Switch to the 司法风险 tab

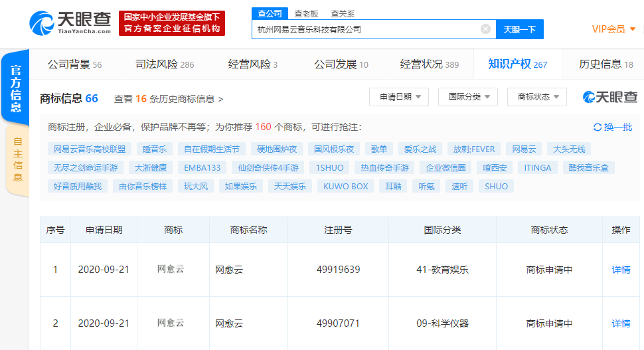165,64
